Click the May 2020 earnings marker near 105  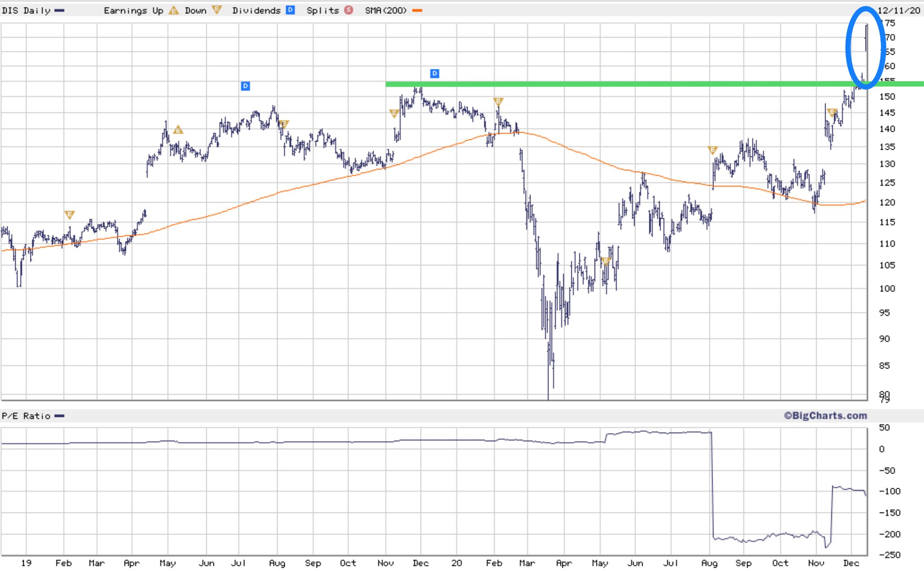point(606,261)
